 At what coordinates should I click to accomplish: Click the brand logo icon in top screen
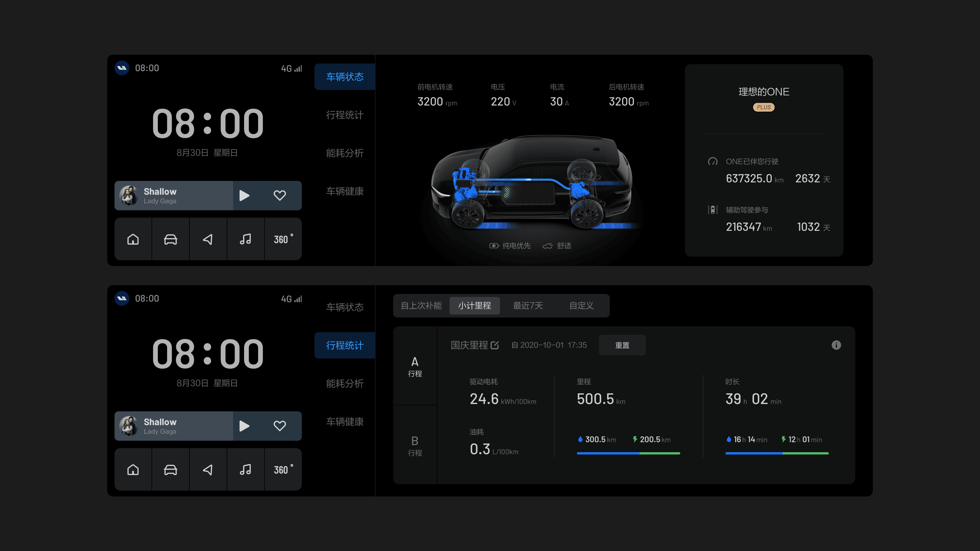[x=122, y=68]
